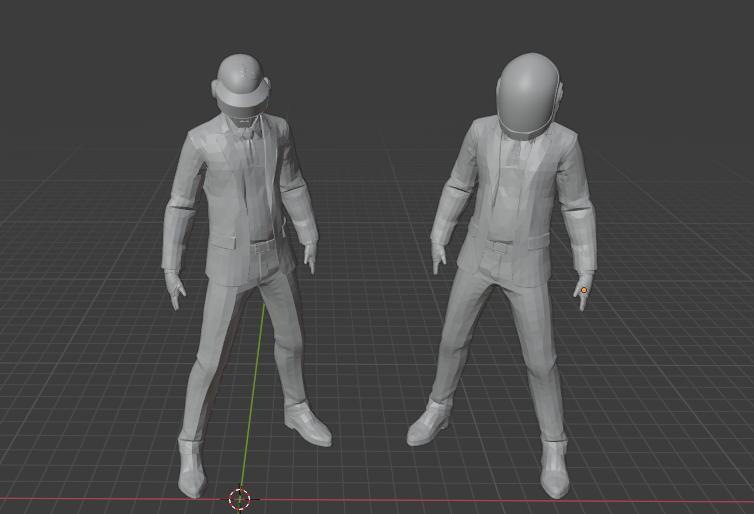Click the orange origin point on the hand
Image resolution: width=754 pixels, height=514 pixels.
(x=584, y=290)
